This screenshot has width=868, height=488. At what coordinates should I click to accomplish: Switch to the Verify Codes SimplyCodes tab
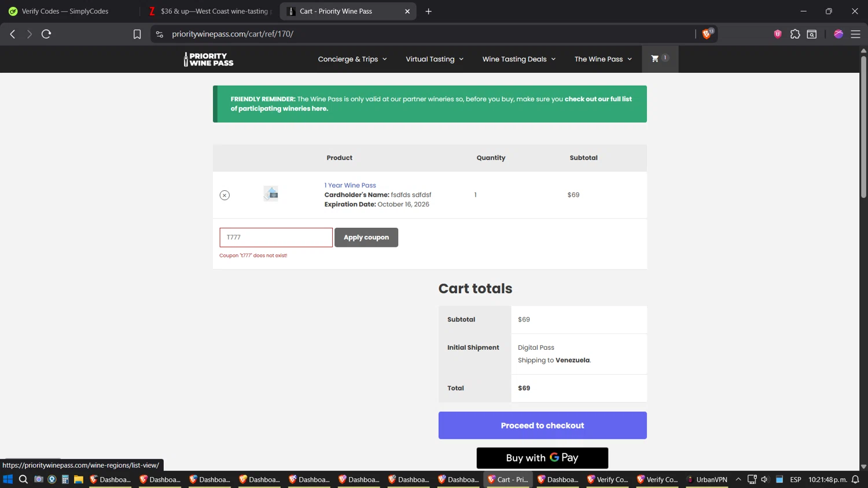65,11
